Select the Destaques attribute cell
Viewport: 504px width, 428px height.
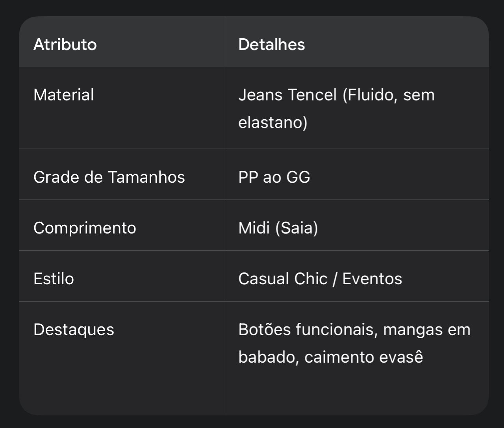pyautogui.click(x=74, y=330)
